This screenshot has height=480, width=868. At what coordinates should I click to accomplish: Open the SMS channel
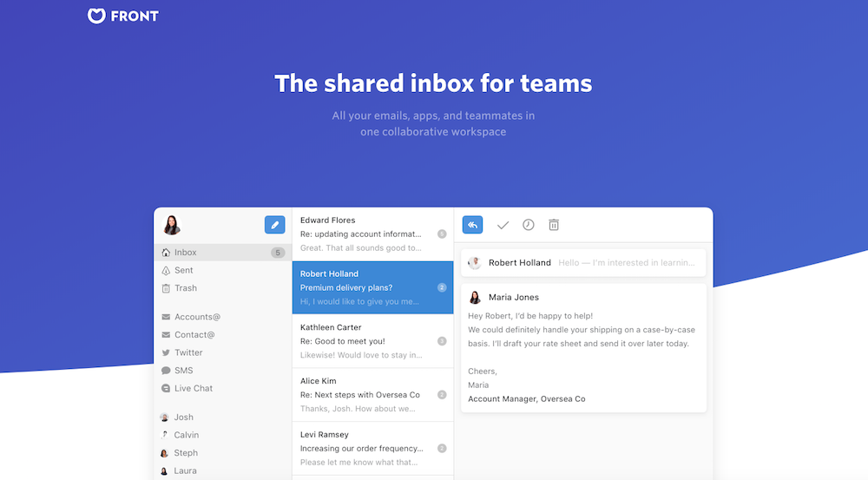pos(183,371)
